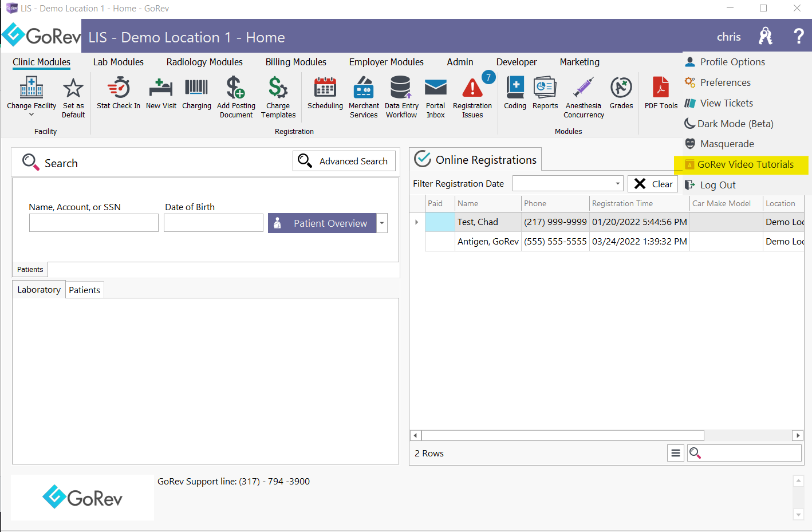812x532 pixels.
Task: Start a Stat Check In
Action: pos(119,94)
